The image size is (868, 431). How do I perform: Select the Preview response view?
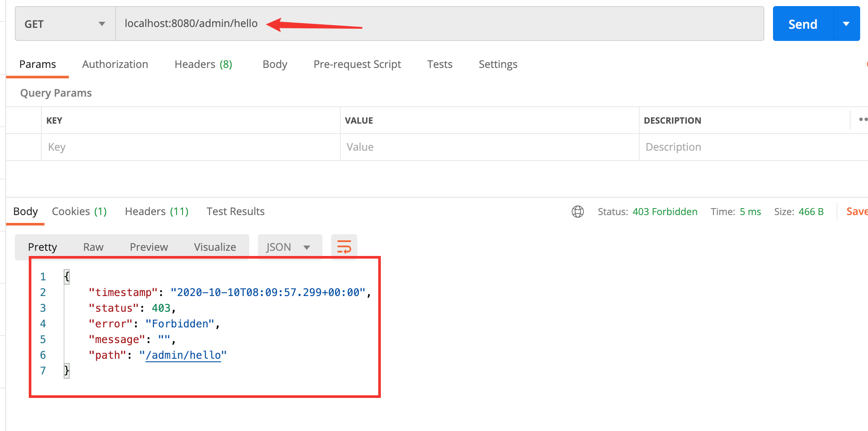coord(149,247)
